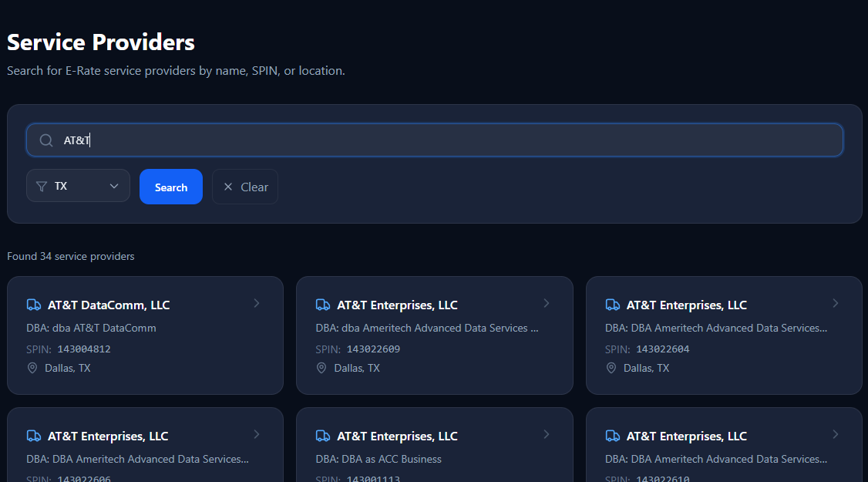This screenshot has width=868, height=482.
Task: Click the magnifier icon in the search field
Action: coord(46,140)
